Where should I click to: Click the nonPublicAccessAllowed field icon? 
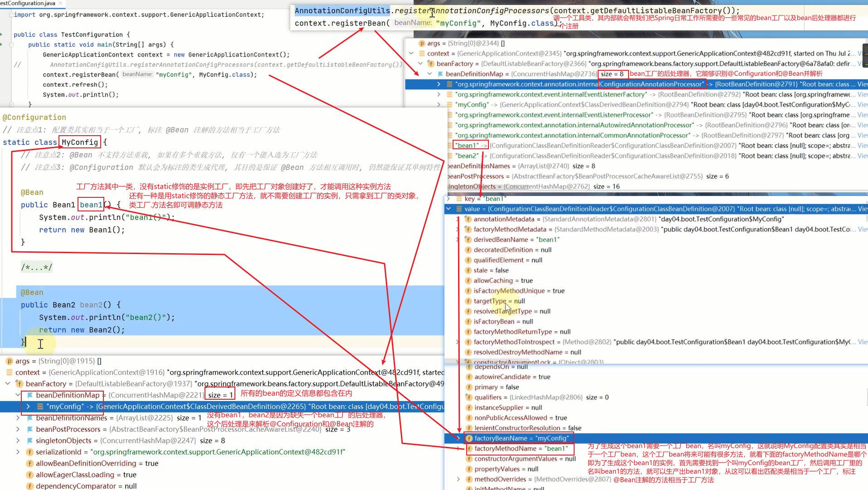click(x=469, y=418)
